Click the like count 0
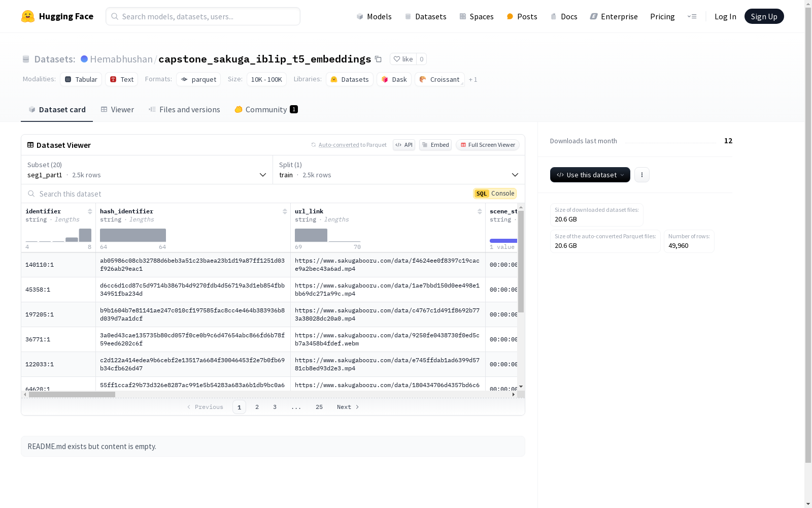Image resolution: width=812 pixels, height=508 pixels. click(x=421, y=59)
